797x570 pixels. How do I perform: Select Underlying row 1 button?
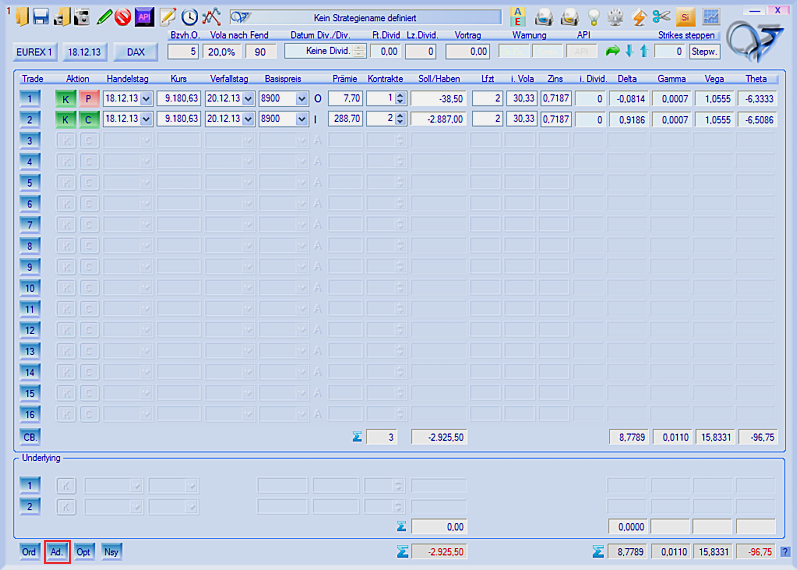30,486
